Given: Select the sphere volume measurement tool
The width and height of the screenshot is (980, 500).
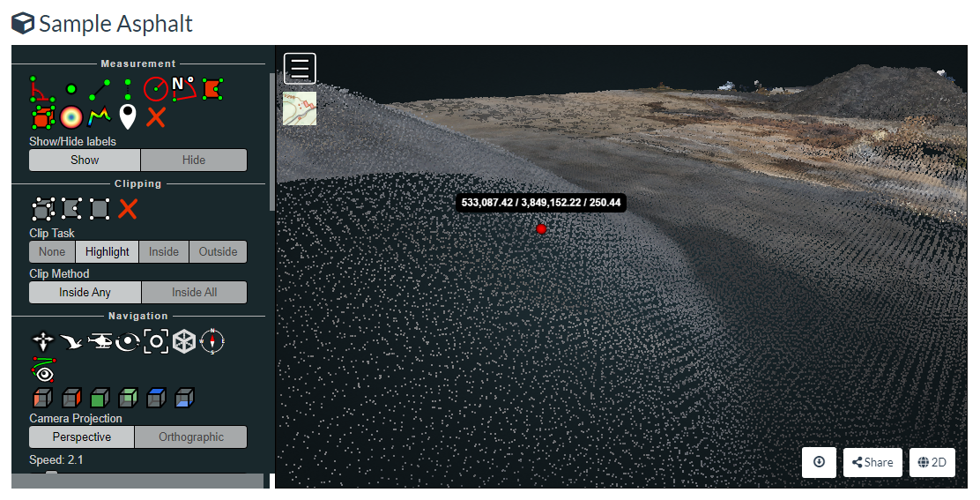Looking at the screenshot, I should click(x=71, y=117).
